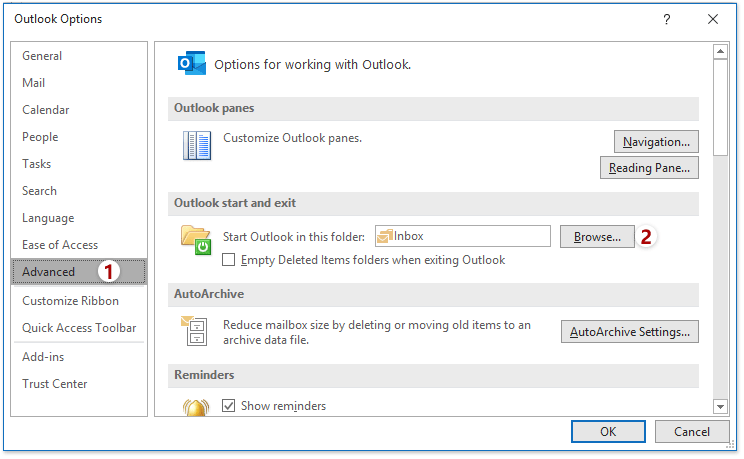Click the Navigation... button
Viewport: 744px width, 459px height.
[x=656, y=142]
